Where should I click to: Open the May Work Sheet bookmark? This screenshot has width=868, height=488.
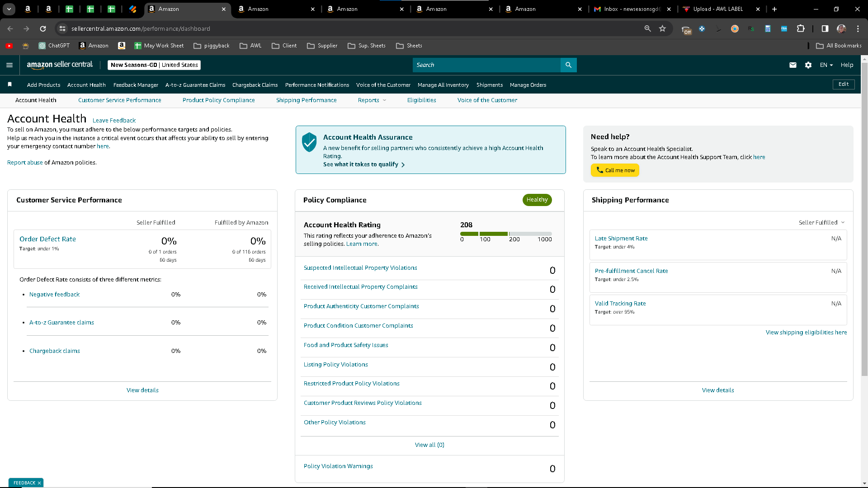click(159, 46)
